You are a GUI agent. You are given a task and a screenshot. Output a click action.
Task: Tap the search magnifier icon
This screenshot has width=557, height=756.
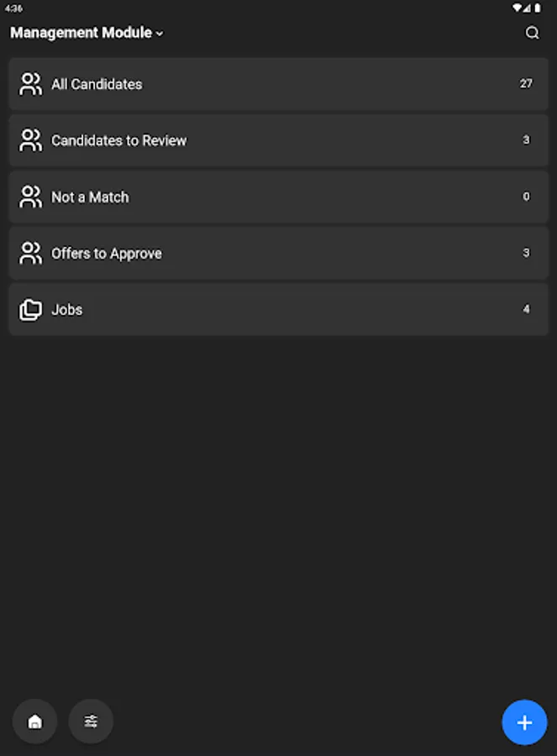tap(532, 33)
